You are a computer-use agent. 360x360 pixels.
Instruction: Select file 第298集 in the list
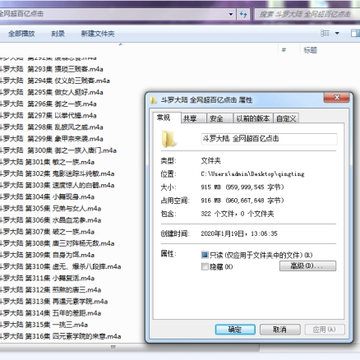51,127
